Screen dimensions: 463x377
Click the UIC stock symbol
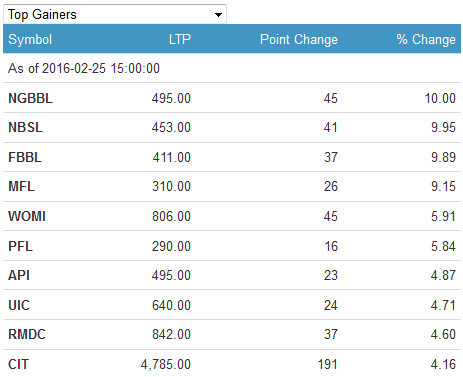click(19, 305)
